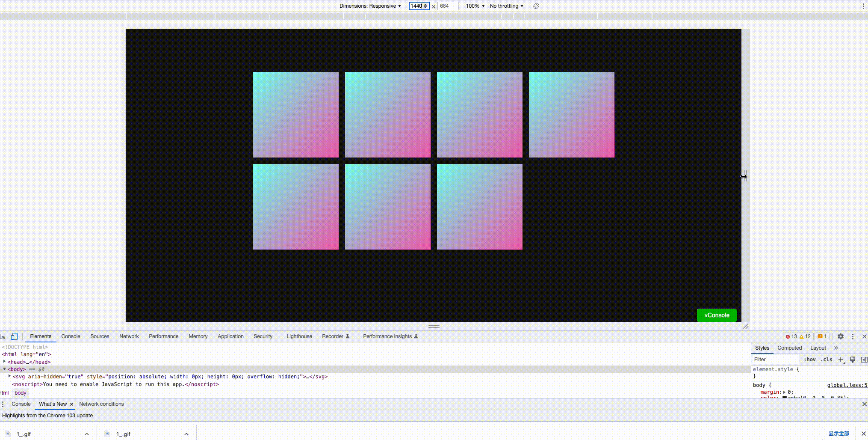Select the body breadcrumb item
868x440 pixels.
(x=20, y=393)
